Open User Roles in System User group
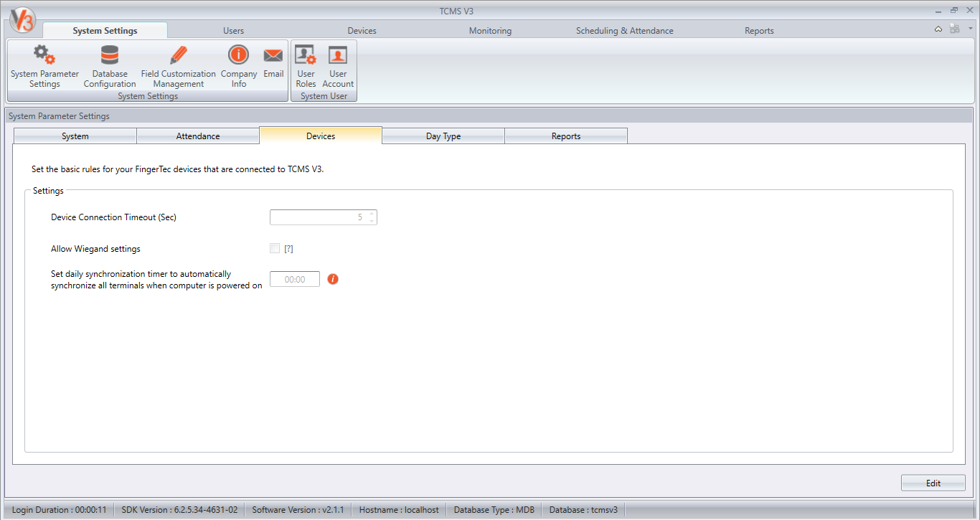980x520 pixels. click(x=306, y=66)
